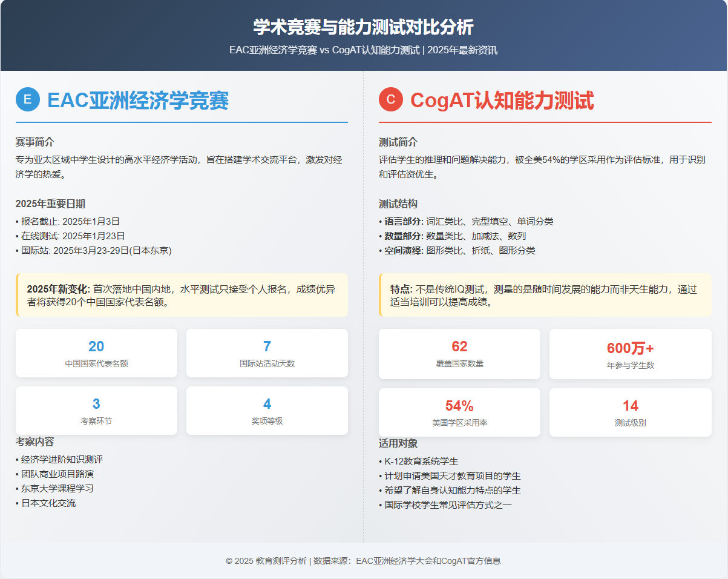Select 经济学进阶知识测评 list item

click(59, 460)
